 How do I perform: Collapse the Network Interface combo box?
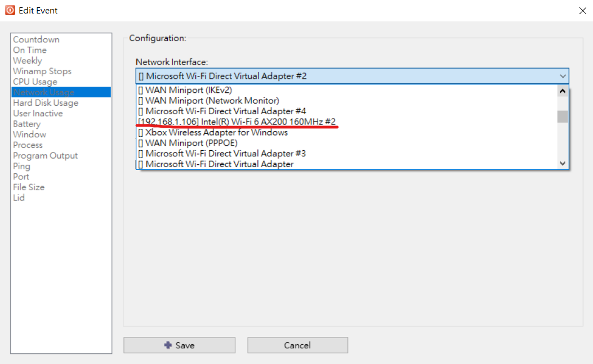(x=563, y=76)
